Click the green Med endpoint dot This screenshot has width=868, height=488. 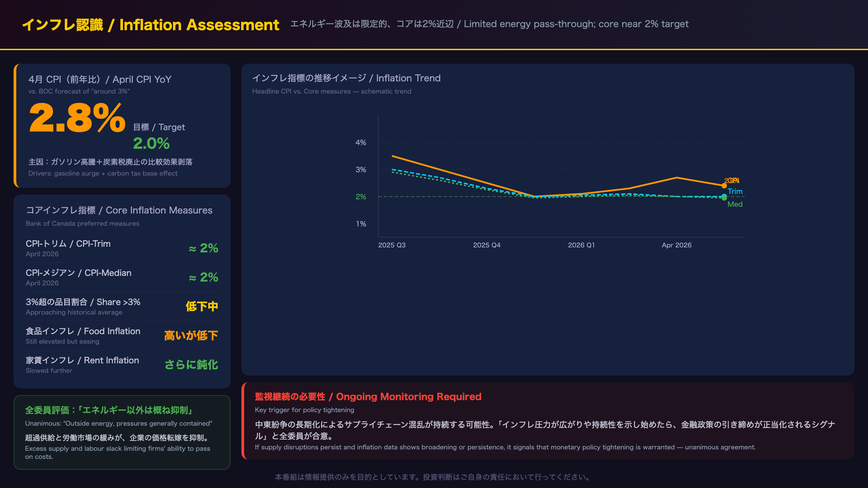pos(724,198)
